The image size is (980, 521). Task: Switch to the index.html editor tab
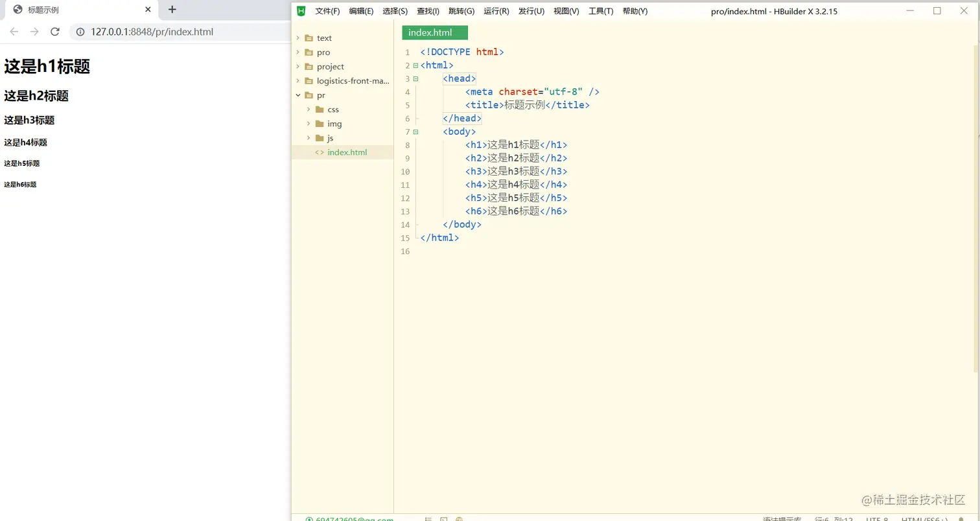click(x=435, y=32)
